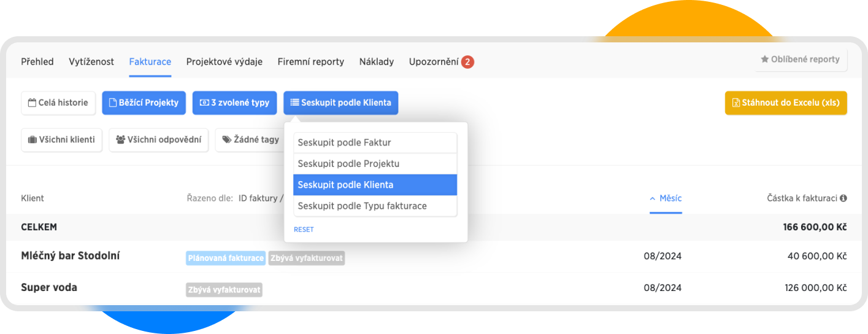Image resolution: width=868 pixels, height=334 pixels.
Task: Click the RESET link in dropdown
Action: pos(304,230)
